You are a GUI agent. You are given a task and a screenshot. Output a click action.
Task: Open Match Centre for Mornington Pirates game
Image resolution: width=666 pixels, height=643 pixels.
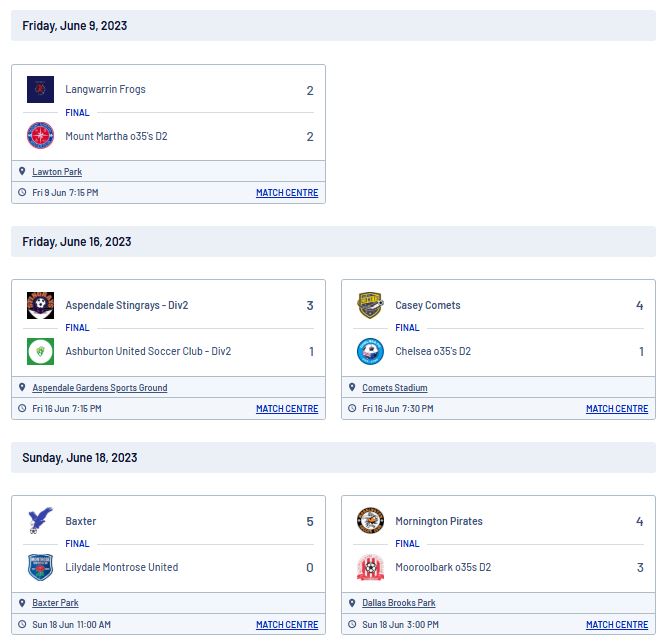pos(617,625)
